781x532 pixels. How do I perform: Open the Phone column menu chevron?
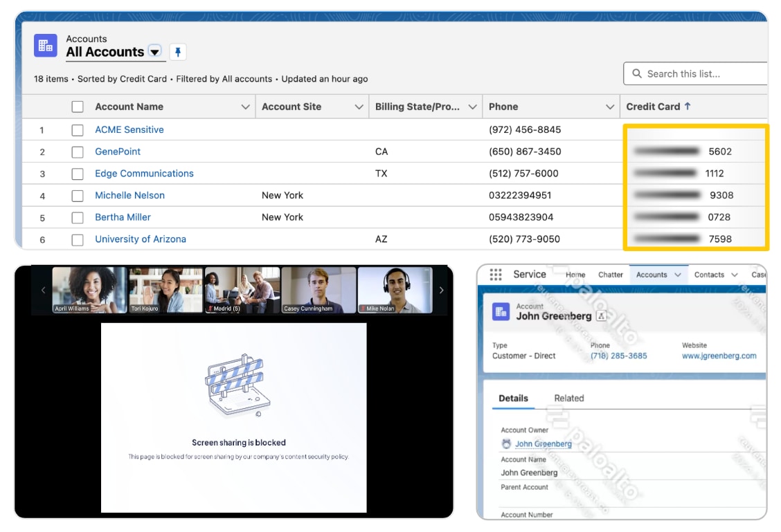pyautogui.click(x=610, y=107)
